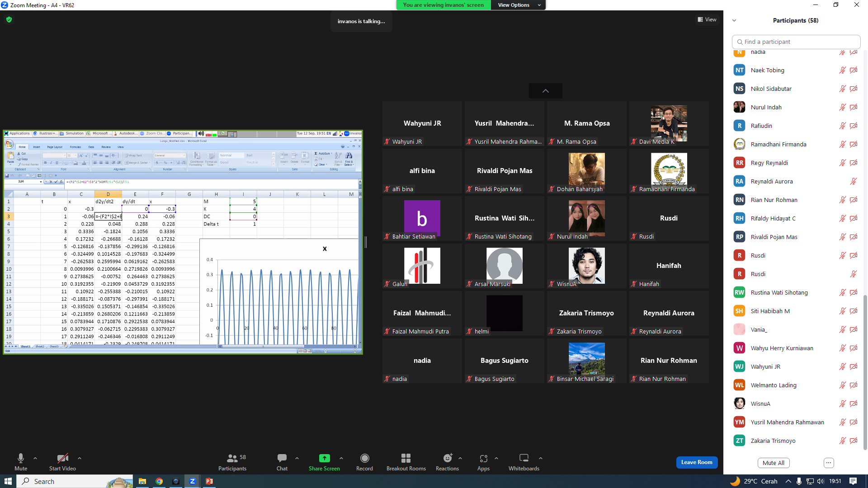Start Video with the camera toggle
Viewport: 868px width, 488px height.
click(62, 462)
